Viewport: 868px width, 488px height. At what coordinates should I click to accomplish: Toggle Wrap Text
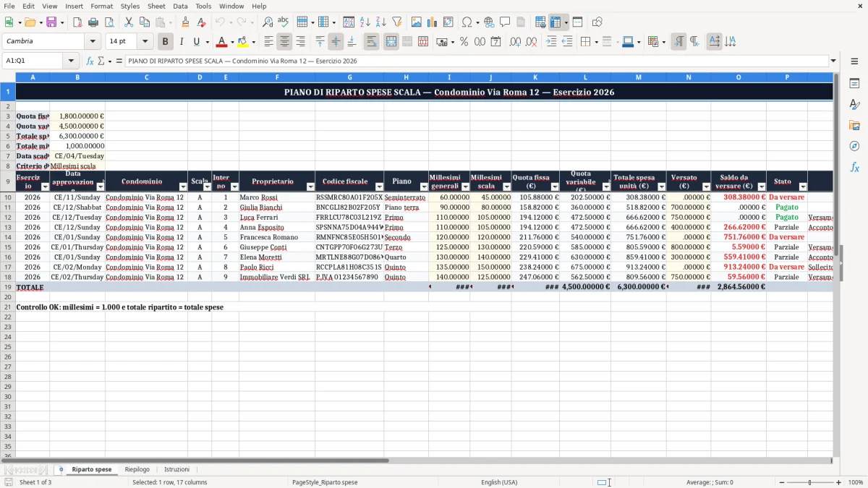372,42
